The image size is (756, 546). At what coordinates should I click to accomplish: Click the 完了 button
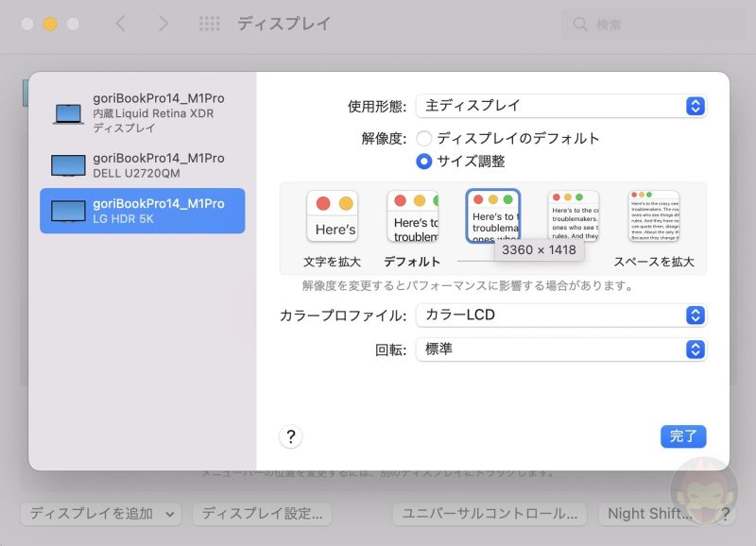click(683, 436)
